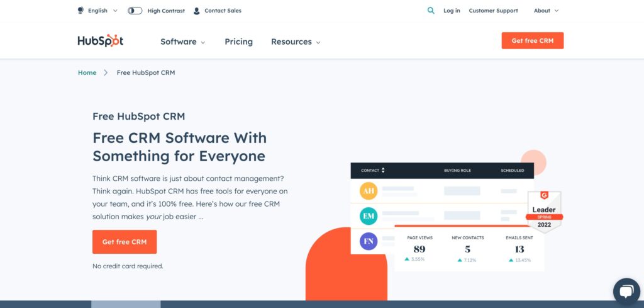
Task: Click the header Get free CRM button
Action: pos(532,41)
